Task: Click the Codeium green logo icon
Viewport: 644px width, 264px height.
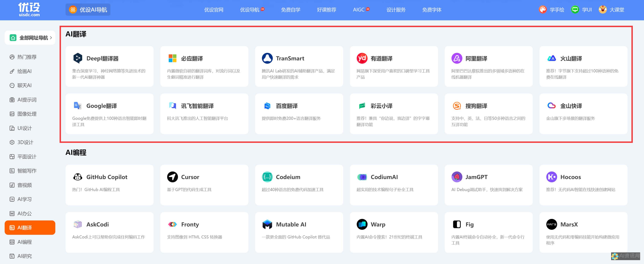Action: (267, 177)
